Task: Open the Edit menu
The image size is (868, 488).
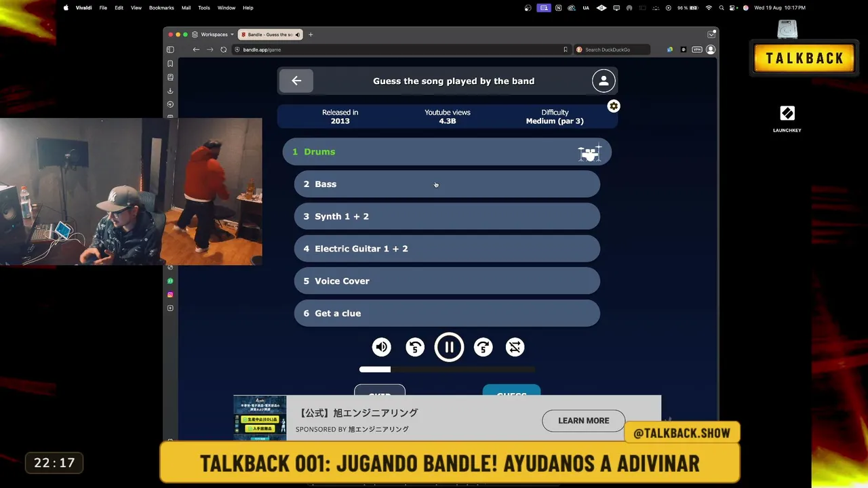Action: 119,8
